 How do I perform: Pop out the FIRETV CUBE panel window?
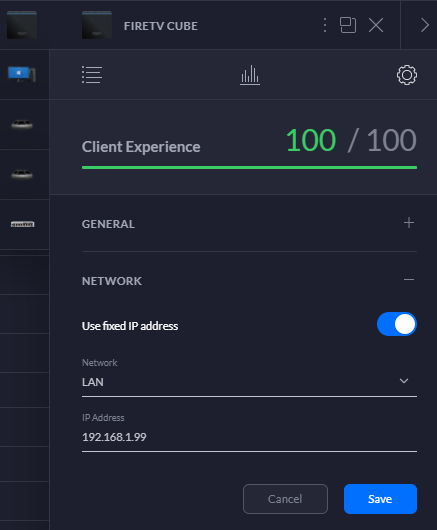[348, 25]
